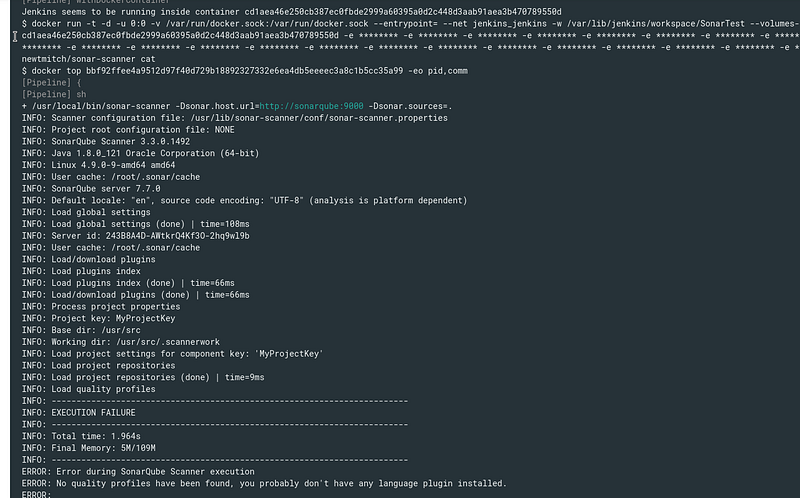Open the http://sonarqube:9000 link
Image resolution: width=800 pixels, height=498 pixels.
coord(311,106)
